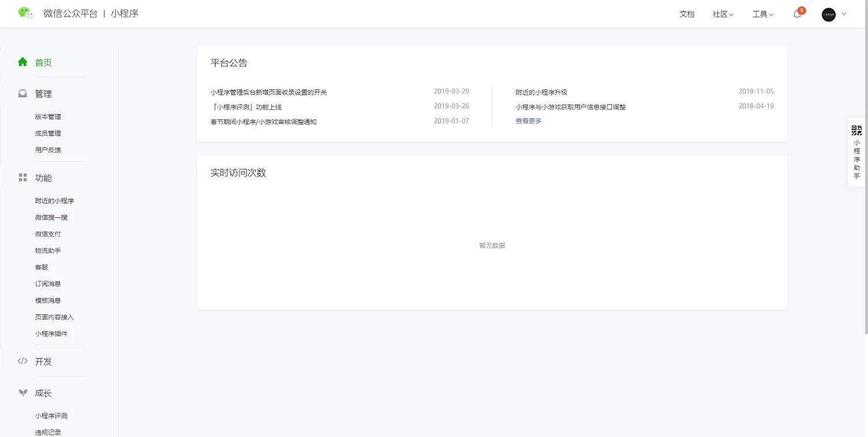Open announcement 附近的小程序升级
Viewport: 868px width, 437px height.
[x=541, y=92]
